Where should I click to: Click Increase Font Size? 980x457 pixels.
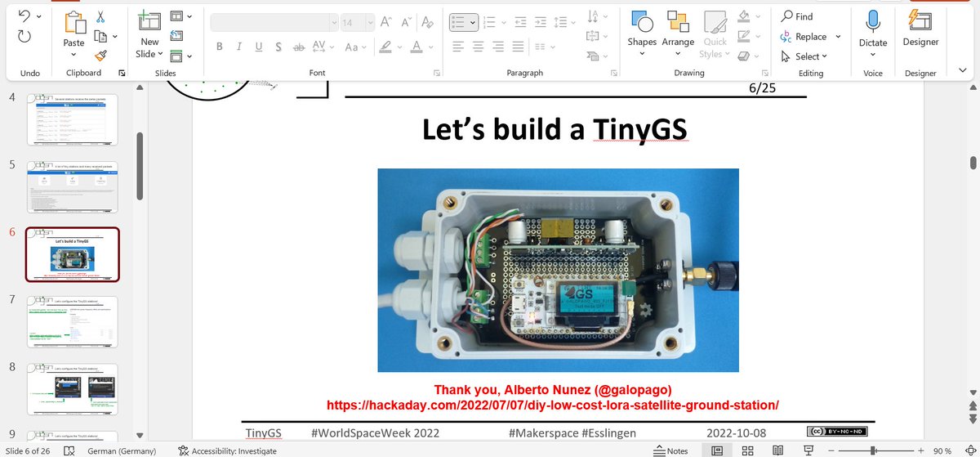tap(387, 23)
